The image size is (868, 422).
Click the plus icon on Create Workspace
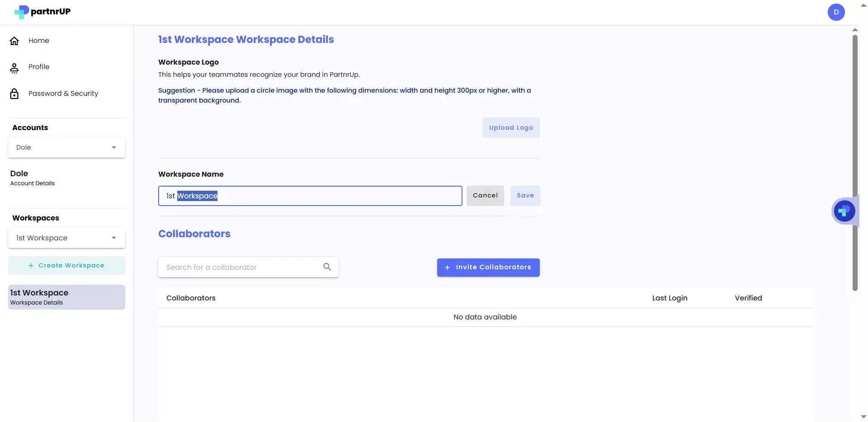click(x=31, y=265)
